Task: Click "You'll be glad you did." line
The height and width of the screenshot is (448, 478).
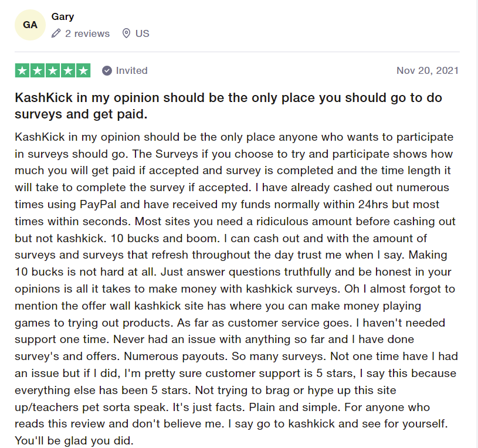Action: tap(74, 440)
